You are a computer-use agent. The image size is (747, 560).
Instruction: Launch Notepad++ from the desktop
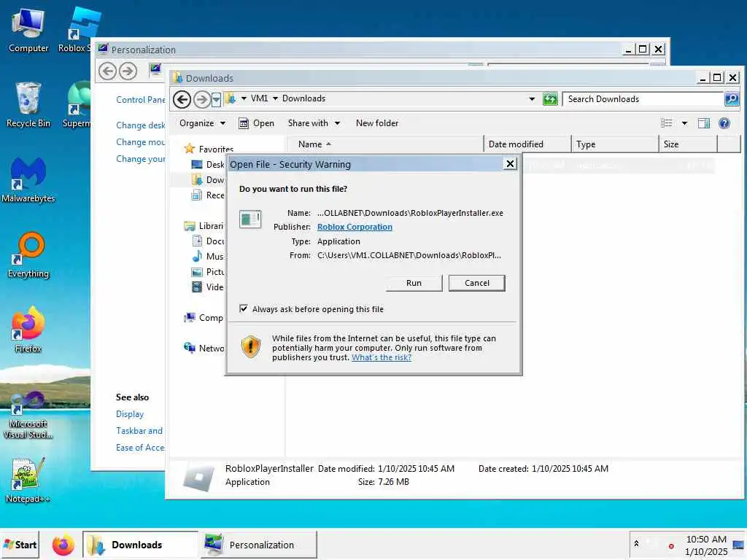point(28,480)
